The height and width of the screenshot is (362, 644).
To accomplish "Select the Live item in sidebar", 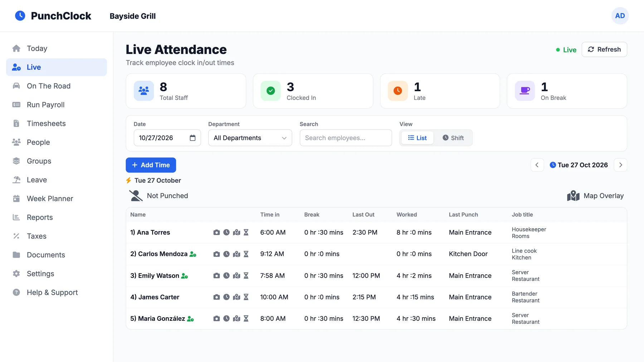I will point(57,67).
